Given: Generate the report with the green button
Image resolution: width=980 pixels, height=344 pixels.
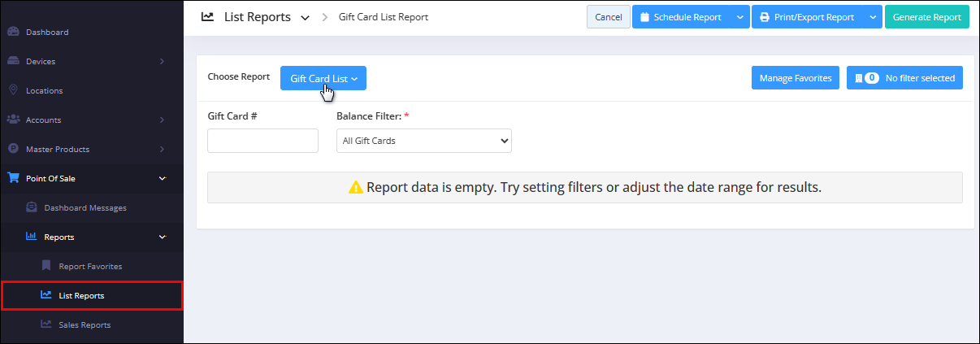Looking at the screenshot, I should point(927,17).
